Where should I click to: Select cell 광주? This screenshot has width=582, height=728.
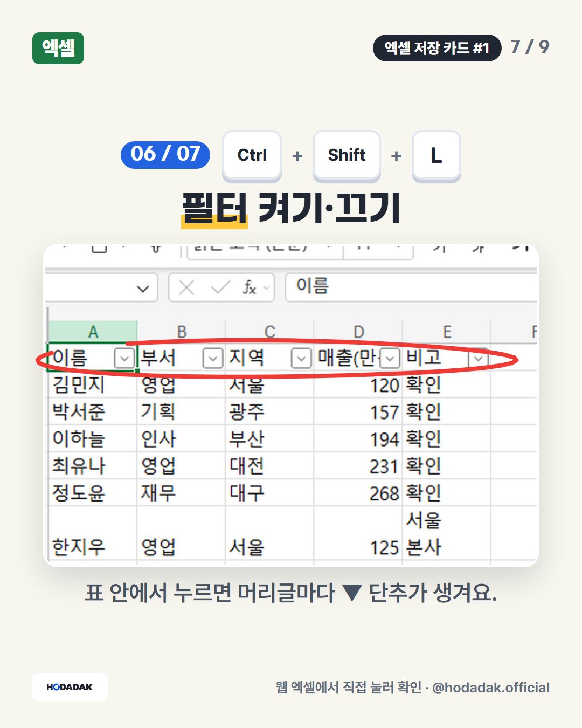pyautogui.click(x=270, y=411)
